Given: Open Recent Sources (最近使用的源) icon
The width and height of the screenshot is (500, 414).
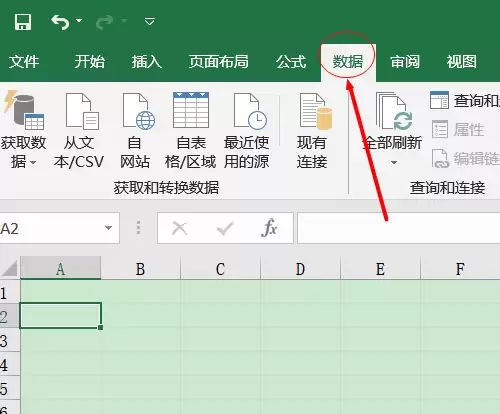Looking at the screenshot, I should point(250,111).
